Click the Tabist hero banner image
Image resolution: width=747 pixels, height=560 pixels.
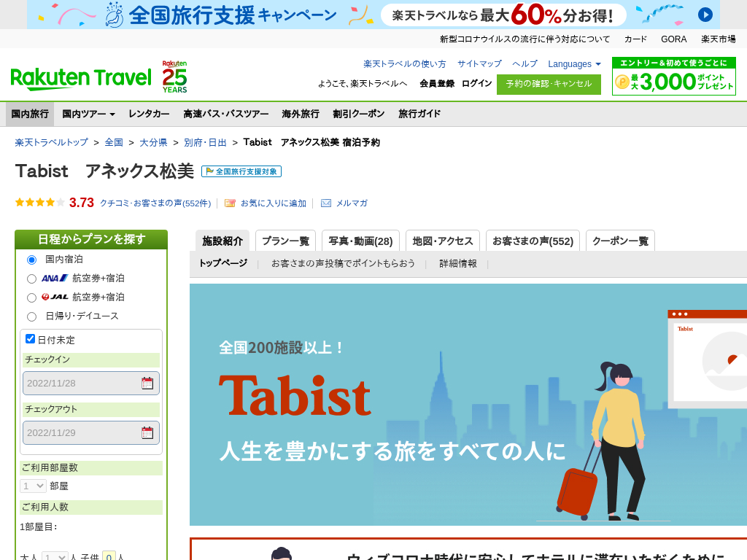tap(468, 405)
